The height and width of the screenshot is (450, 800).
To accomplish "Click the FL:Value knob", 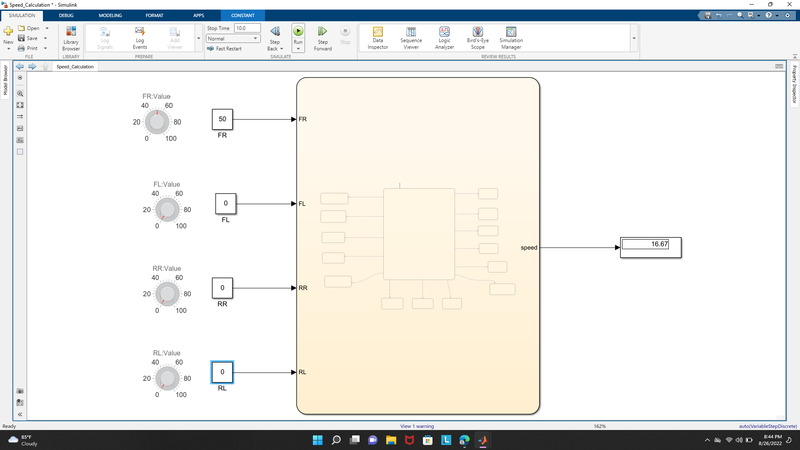I will [x=167, y=210].
